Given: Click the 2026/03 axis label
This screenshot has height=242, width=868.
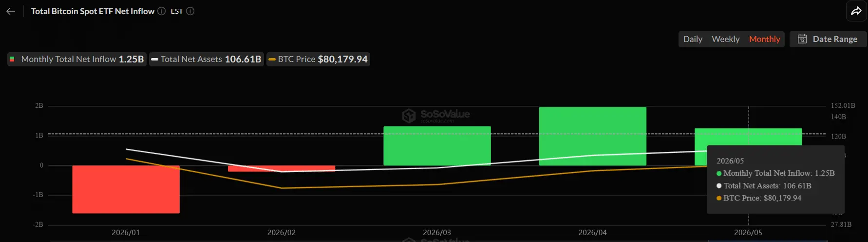Looking at the screenshot, I should [x=437, y=233].
